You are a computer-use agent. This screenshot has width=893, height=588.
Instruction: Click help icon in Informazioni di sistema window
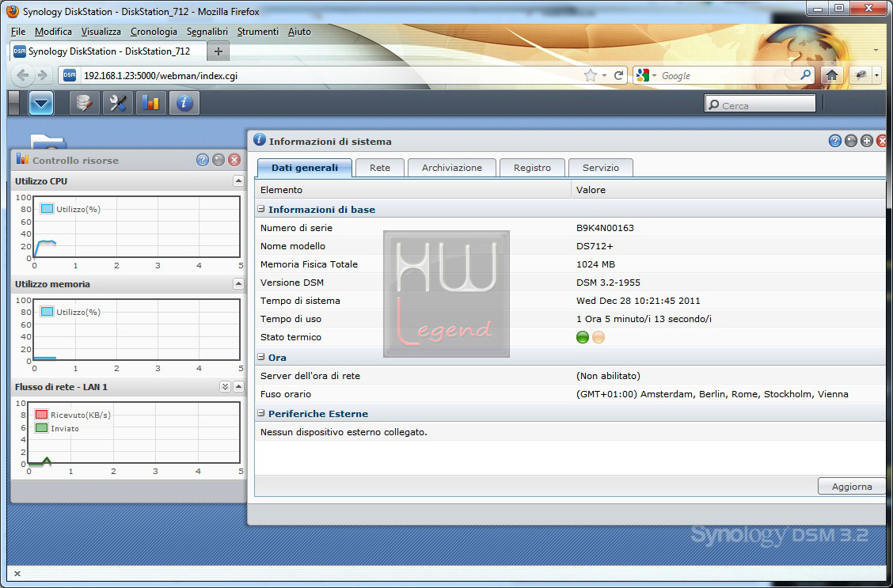point(835,141)
